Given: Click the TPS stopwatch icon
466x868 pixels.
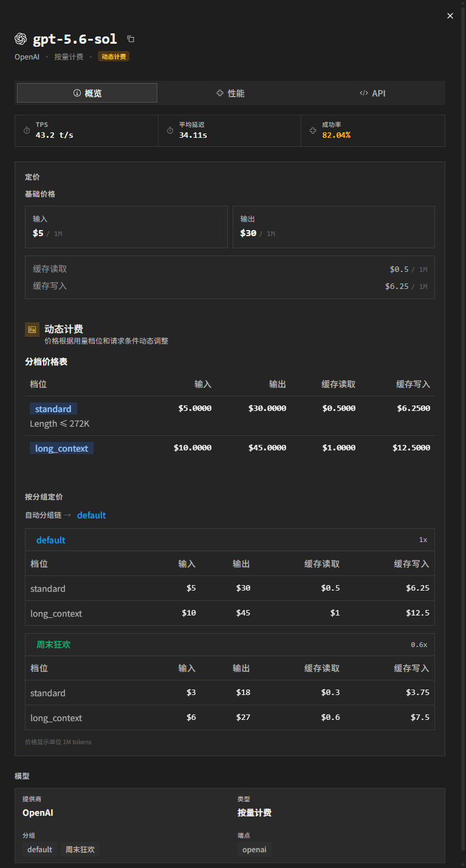Looking at the screenshot, I should [27, 131].
